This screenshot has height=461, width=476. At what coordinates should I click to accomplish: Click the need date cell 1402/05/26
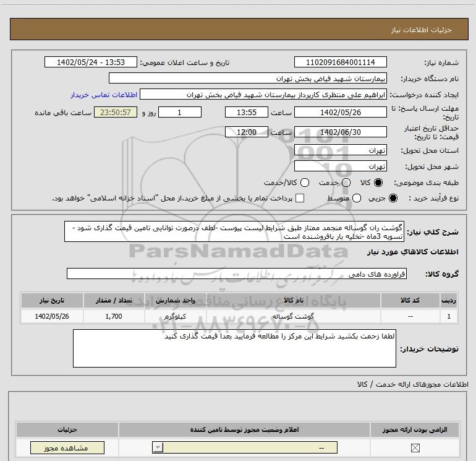[52, 316]
